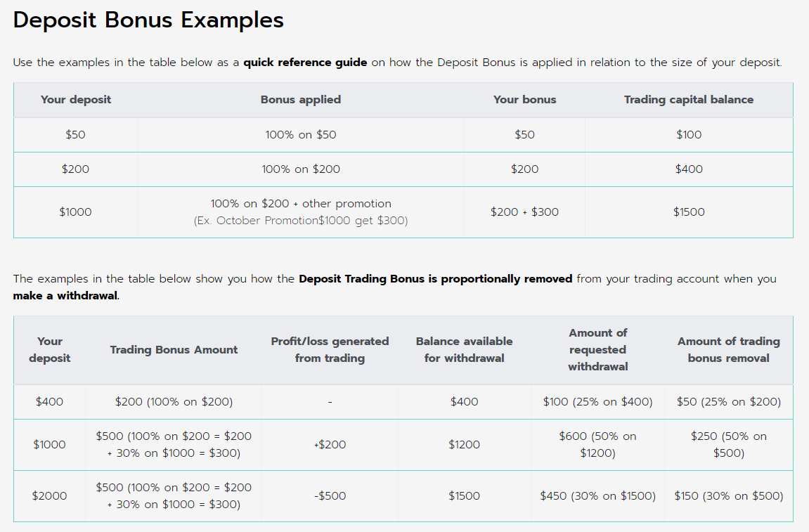Click the Deposit Bonus Examples heading

point(148,20)
